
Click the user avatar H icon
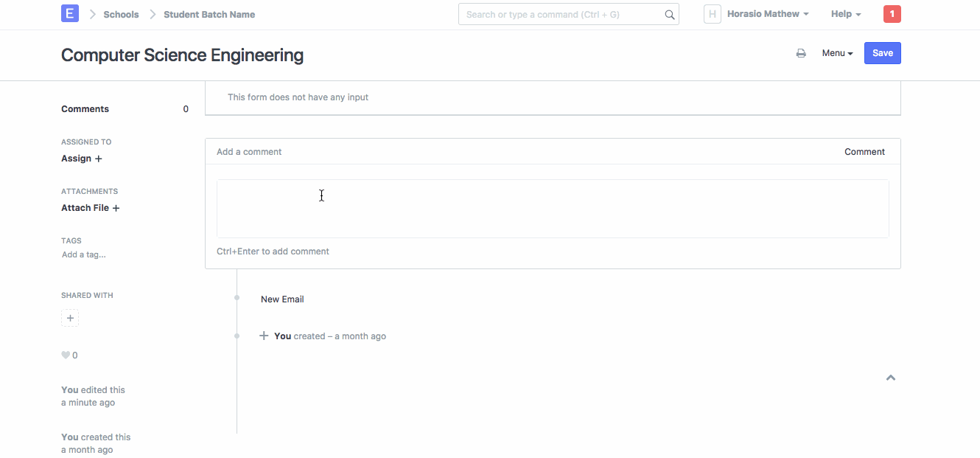click(712, 14)
